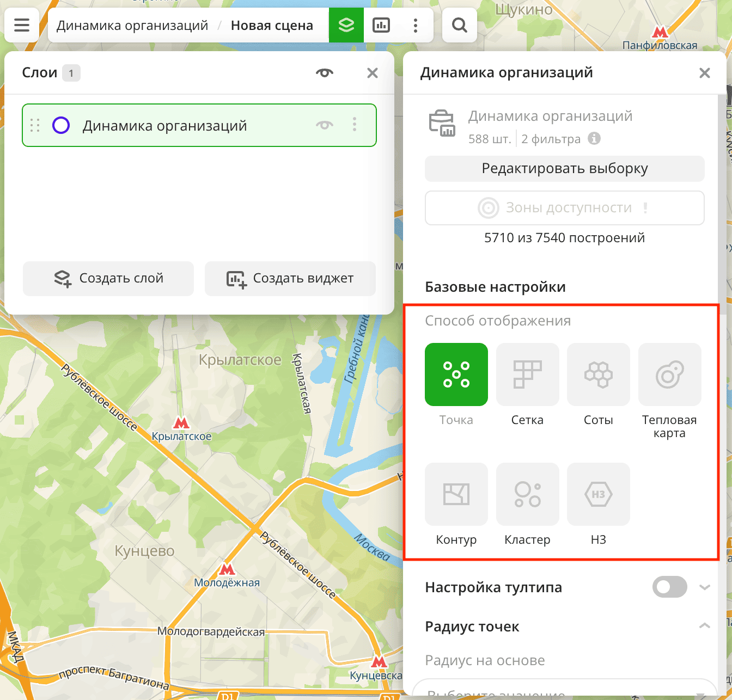Collapse the Радиус точек section
732x700 pixels.
point(704,626)
